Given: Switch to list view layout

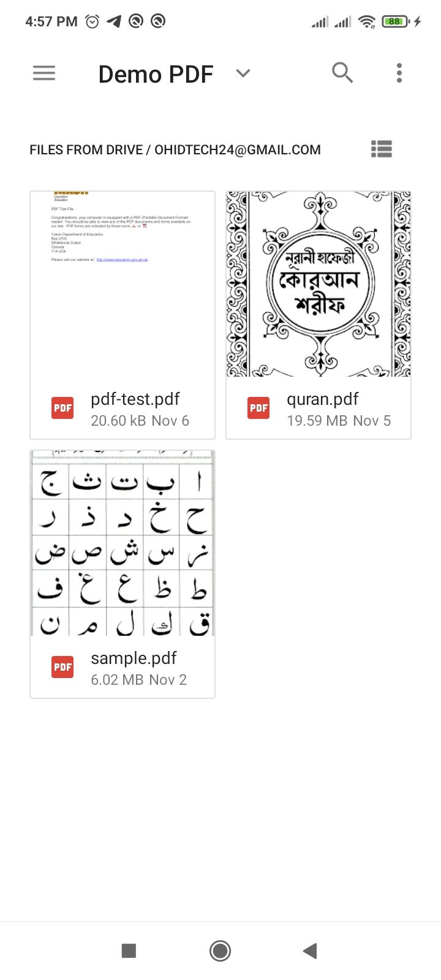Looking at the screenshot, I should pyautogui.click(x=381, y=149).
